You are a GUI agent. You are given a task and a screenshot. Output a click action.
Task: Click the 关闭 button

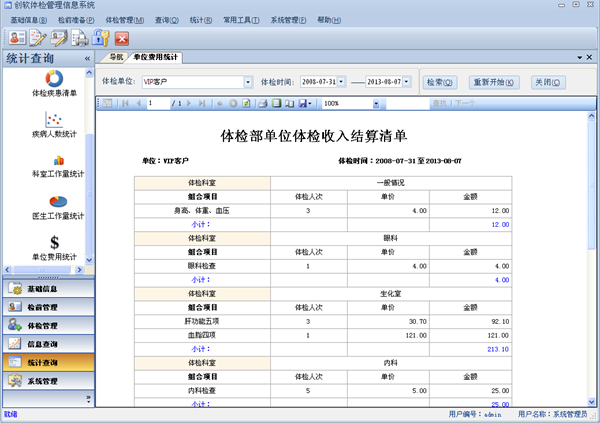pos(548,82)
